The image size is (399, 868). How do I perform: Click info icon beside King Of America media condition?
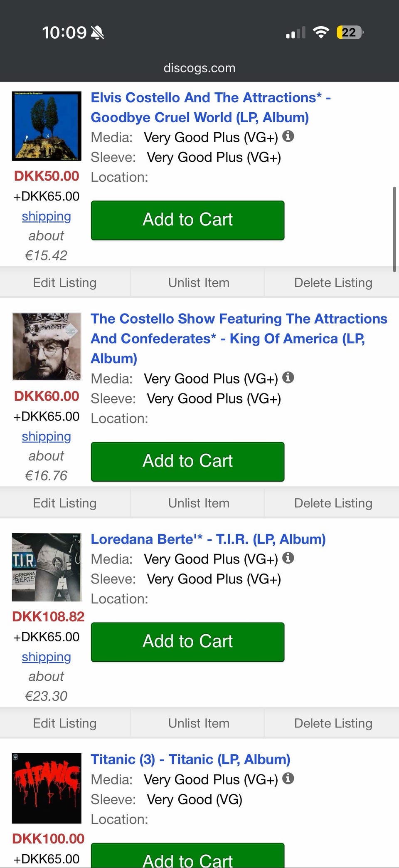[x=288, y=377]
